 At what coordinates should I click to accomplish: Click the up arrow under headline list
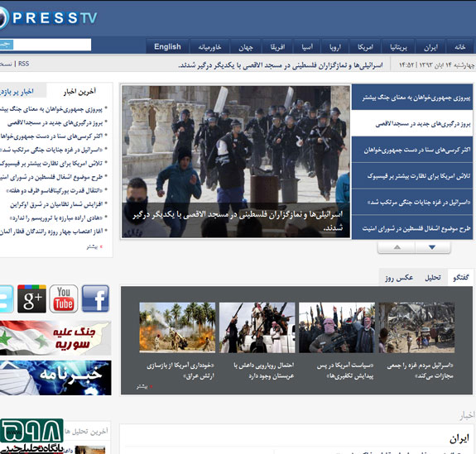tap(397, 247)
